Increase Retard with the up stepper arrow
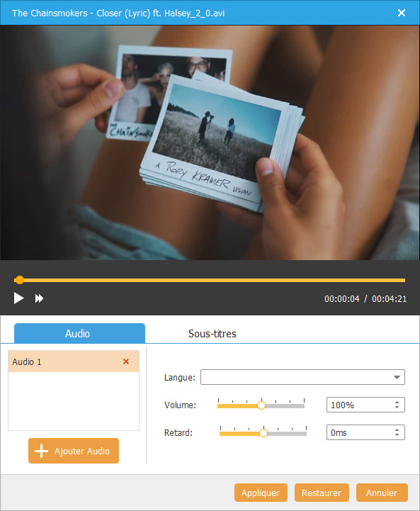This screenshot has width=420, height=511. click(x=397, y=430)
